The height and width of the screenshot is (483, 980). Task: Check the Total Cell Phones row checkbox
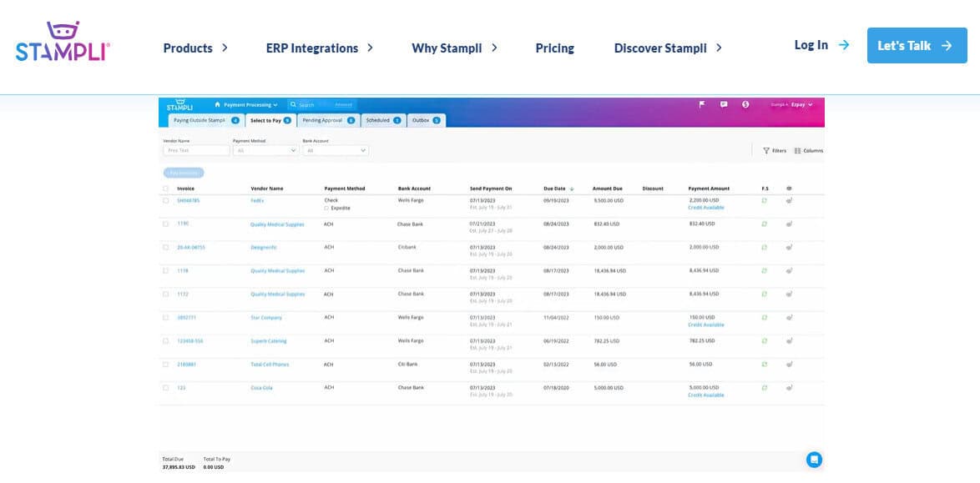pos(165,365)
